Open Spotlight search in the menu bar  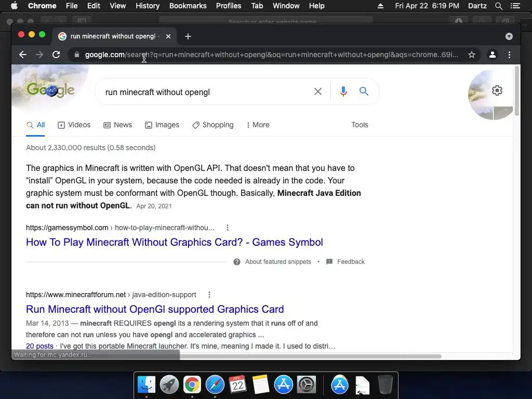click(x=498, y=6)
